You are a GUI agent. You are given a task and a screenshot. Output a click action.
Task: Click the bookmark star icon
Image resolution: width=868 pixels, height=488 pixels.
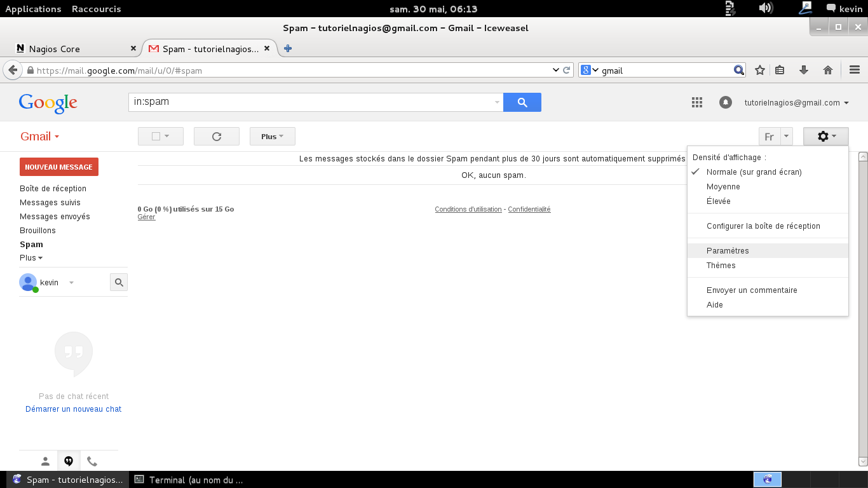tap(759, 70)
